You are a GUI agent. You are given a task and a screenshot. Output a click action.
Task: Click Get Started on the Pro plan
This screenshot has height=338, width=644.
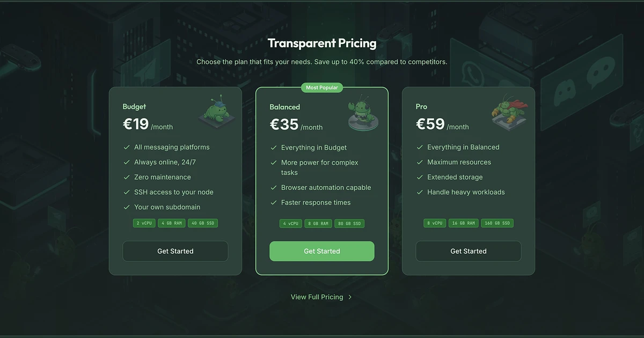pyautogui.click(x=468, y=251)
